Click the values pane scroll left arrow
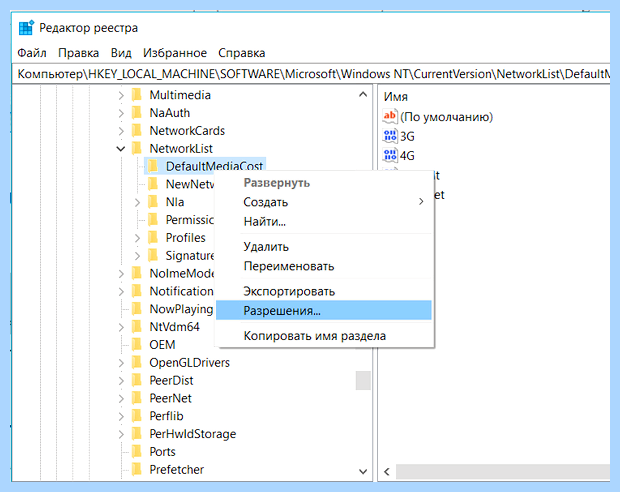620x492 pixels. pos(387,471)
